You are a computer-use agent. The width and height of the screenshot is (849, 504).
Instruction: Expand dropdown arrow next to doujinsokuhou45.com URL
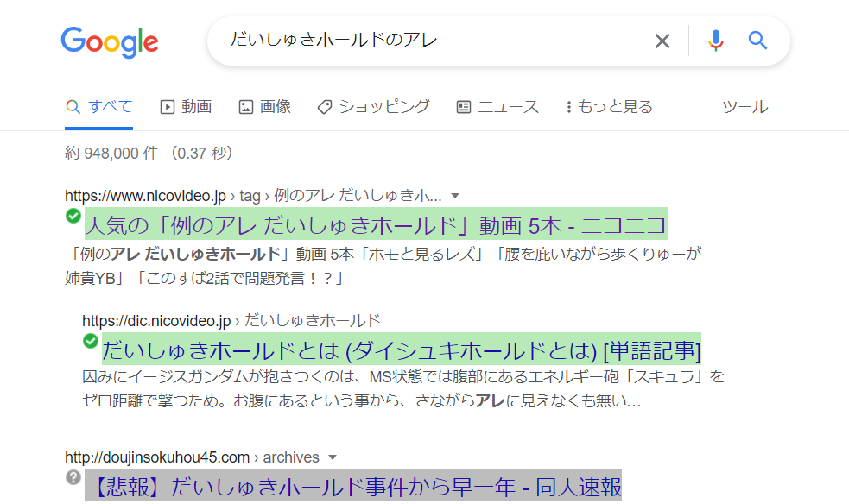pos(333,457)
